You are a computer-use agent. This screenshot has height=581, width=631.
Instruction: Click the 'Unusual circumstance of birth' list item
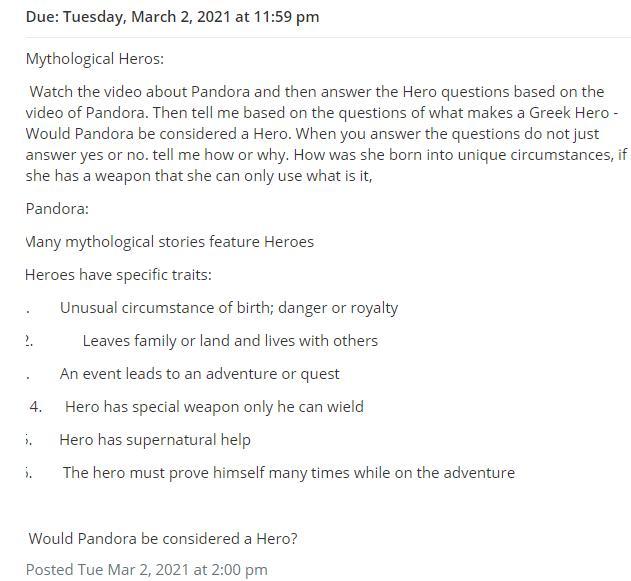(x=229, y=308)
